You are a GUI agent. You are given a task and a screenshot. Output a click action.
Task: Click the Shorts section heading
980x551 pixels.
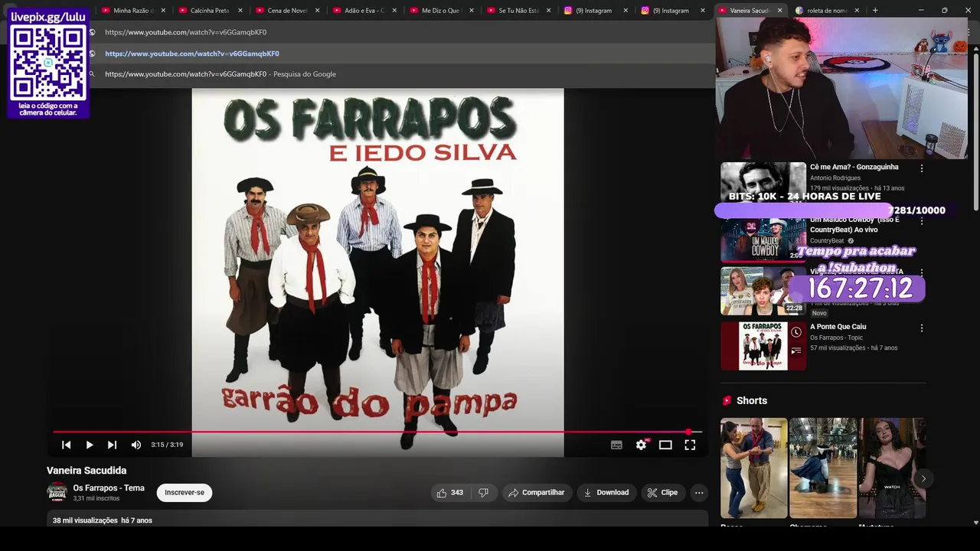coord(751,401)
